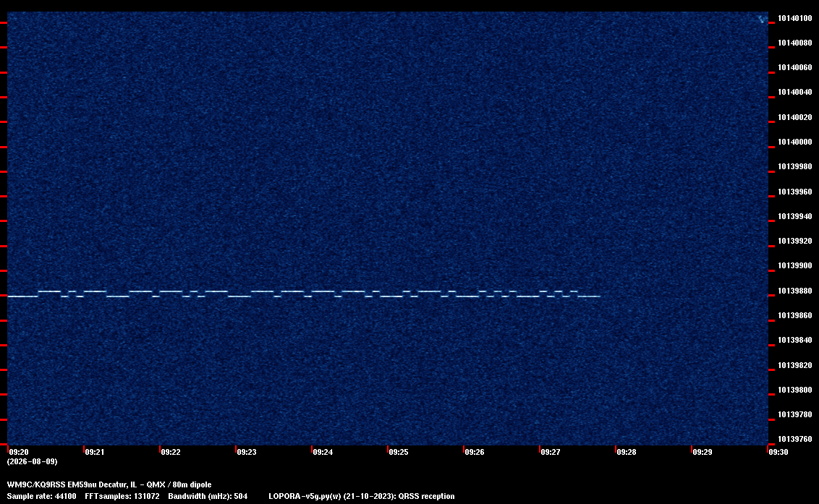Click the Bandwidth (mHz): 504 text
Viewport: 819px width, 504px height.
(x=208, y=496)
